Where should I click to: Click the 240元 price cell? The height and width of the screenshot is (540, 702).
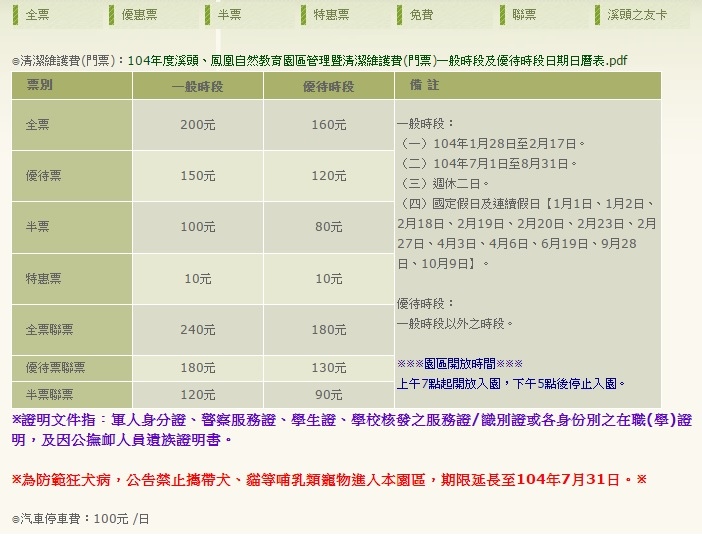[197, 330]
